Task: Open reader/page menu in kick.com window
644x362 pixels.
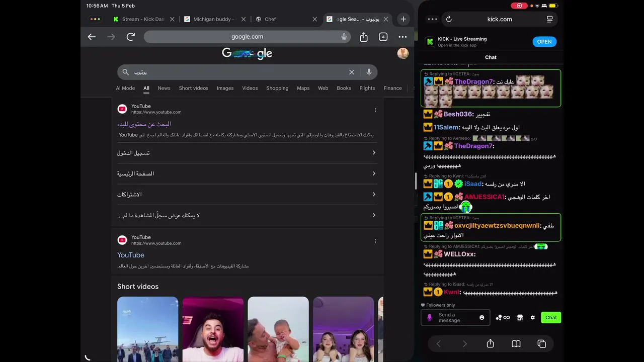Action: click(549, 19)
